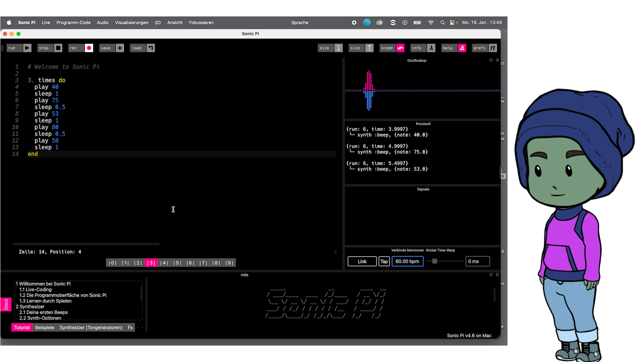Image resolution: width=644 pixels, height=362 pixels.
Task: Click the Global Time Warp slider handle
Action: click(x=434, y=261)
